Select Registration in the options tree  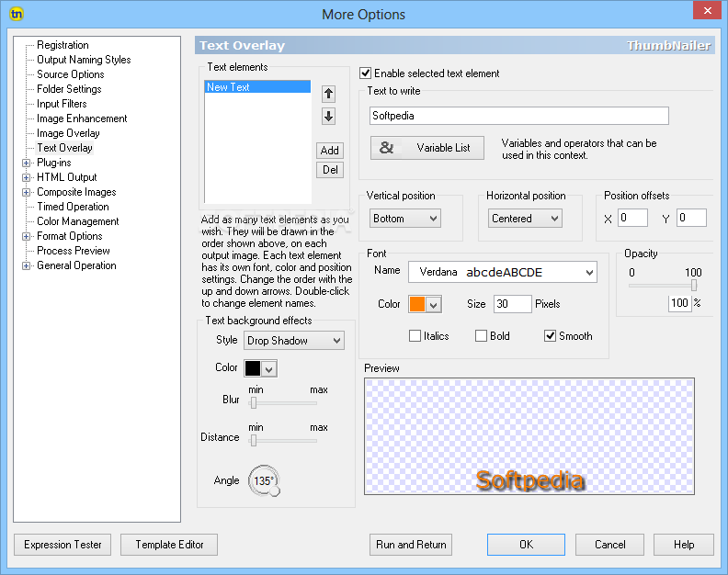coord(63,45)
